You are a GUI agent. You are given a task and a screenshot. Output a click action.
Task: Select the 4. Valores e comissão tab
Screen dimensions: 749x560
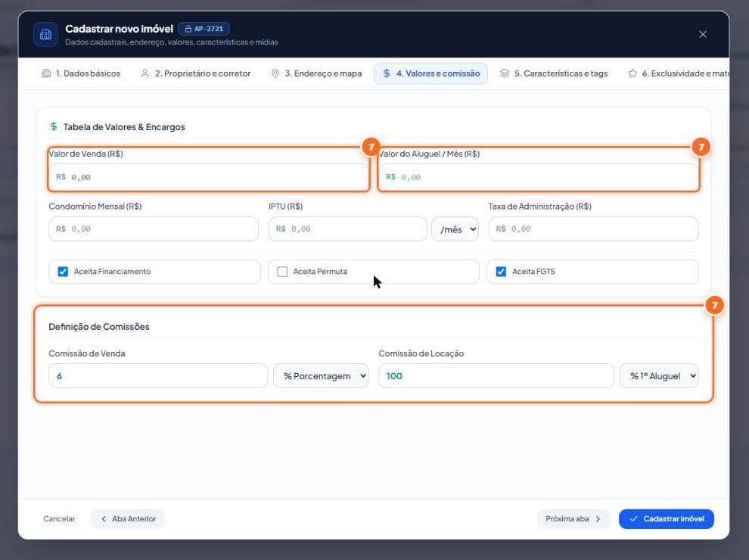click(x=431, y=73)
